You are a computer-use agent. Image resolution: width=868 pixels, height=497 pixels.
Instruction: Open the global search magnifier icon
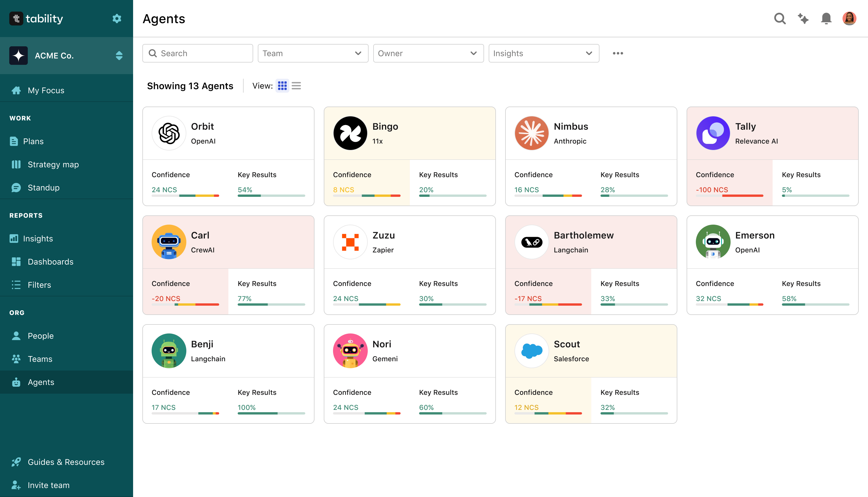pyautogui.click(x=780, y=19)
